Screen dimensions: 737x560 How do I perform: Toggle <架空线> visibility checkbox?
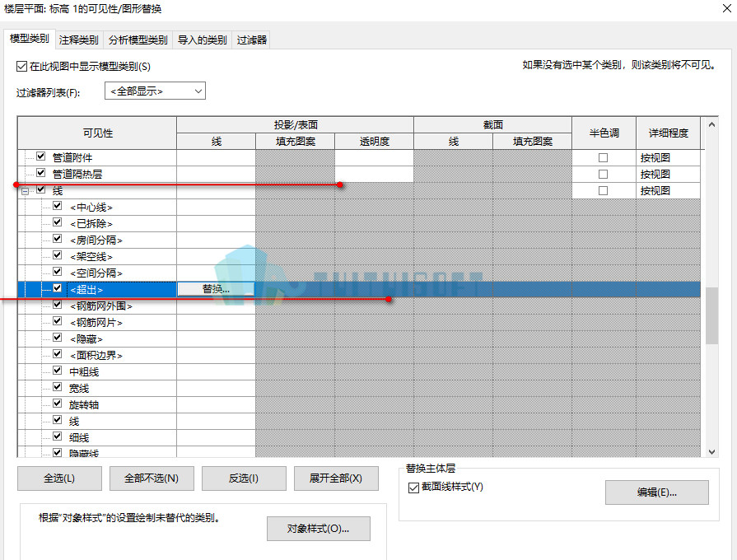[x=58, y=254]
